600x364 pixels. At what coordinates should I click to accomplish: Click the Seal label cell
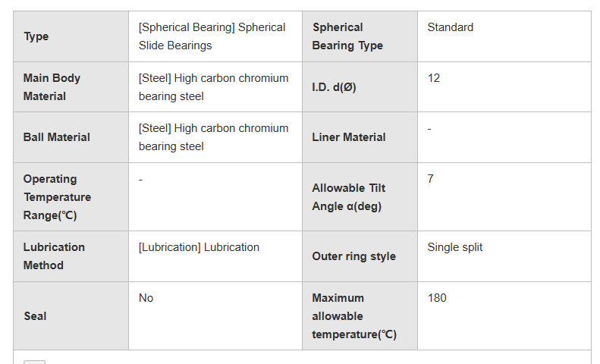click(35, 316)
